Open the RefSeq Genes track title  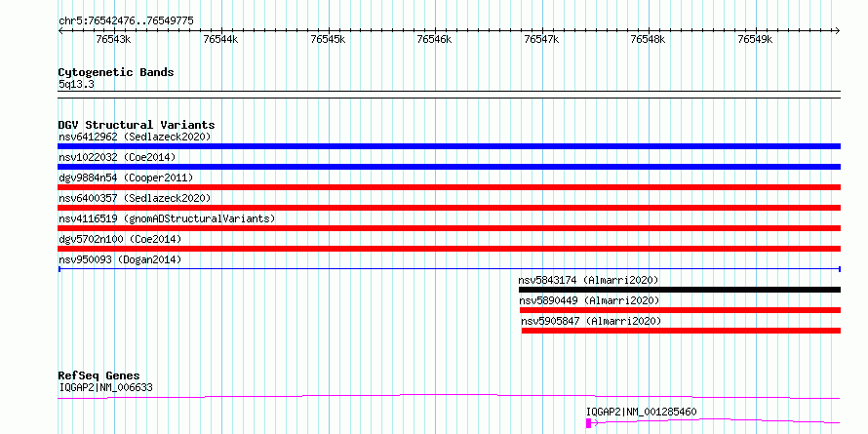99,376
